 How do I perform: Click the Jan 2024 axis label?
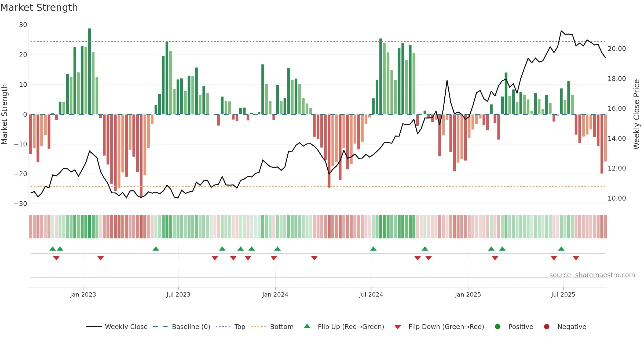pyautogui.click(x=275, y=295)
